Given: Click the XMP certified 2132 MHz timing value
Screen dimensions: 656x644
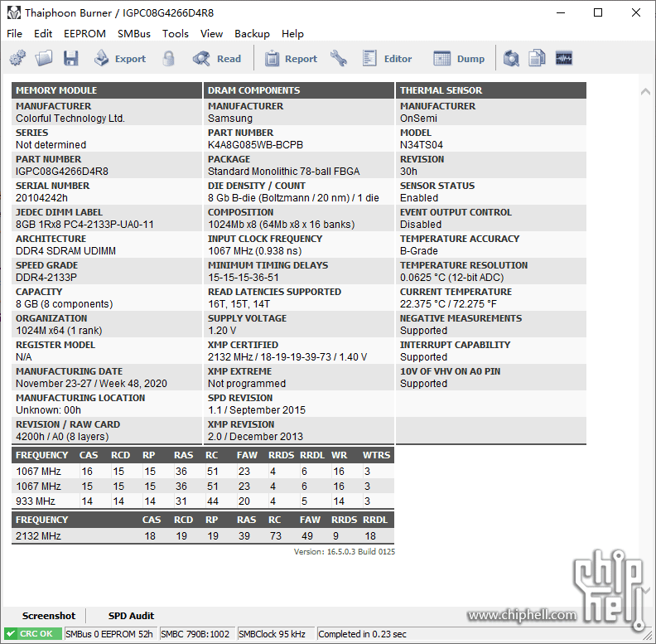Looking at the screenshot, I should click(x=287, y=357).
